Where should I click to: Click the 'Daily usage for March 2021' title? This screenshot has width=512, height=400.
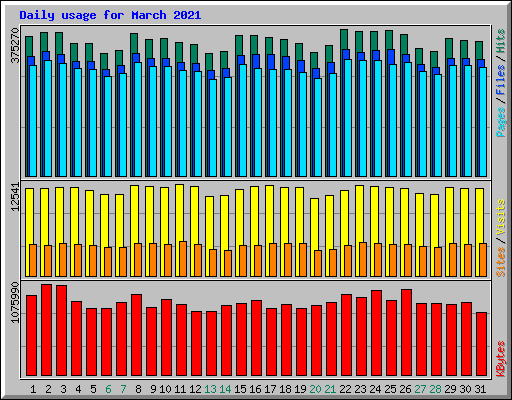point(110,15)
